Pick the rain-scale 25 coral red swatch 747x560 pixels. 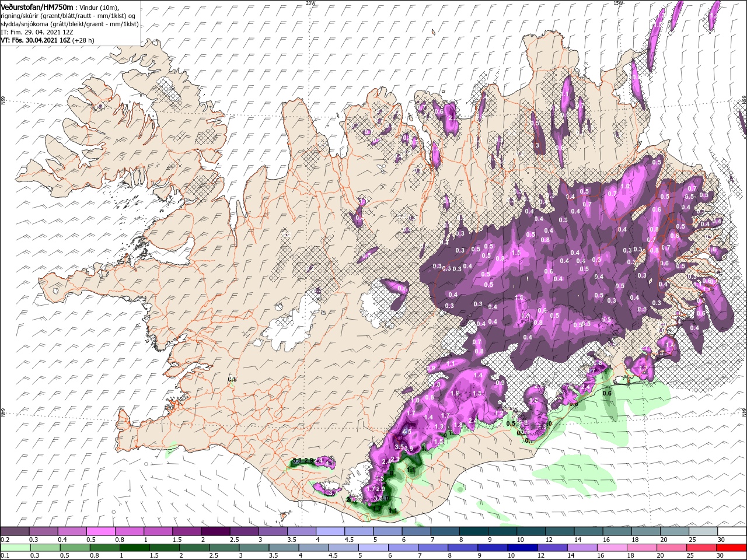click(x=702, y=548)
